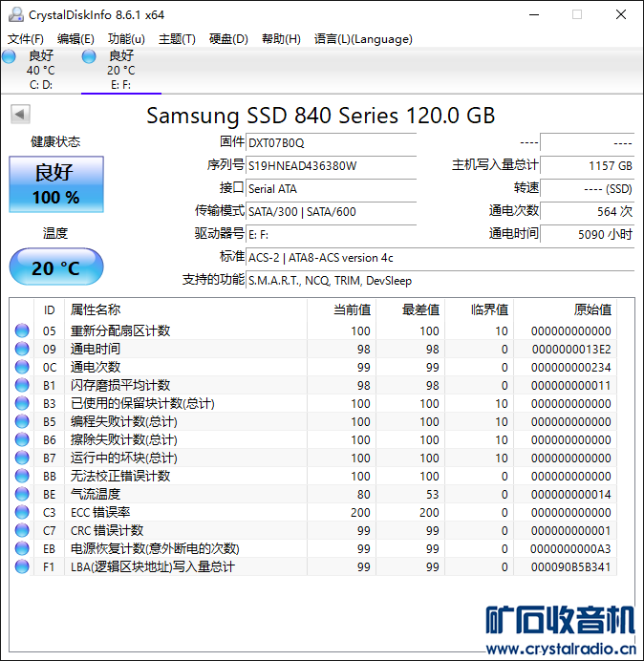Select the 擦除失败计数(总计) row
The height and width of the screenshot is (661, 644).
pos(313,439)
